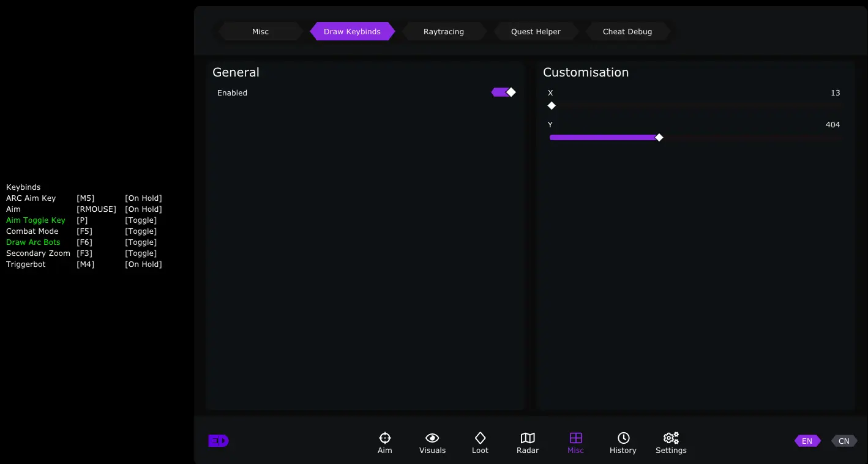Click the Y position slider handle
This screenshot has height=464, width=868.
(x=659, y=138)
